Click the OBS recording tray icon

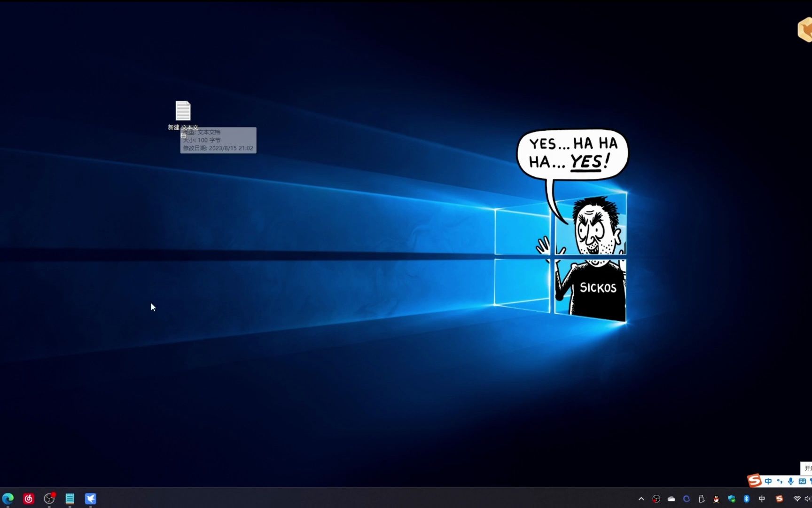(x=656, y=499)
